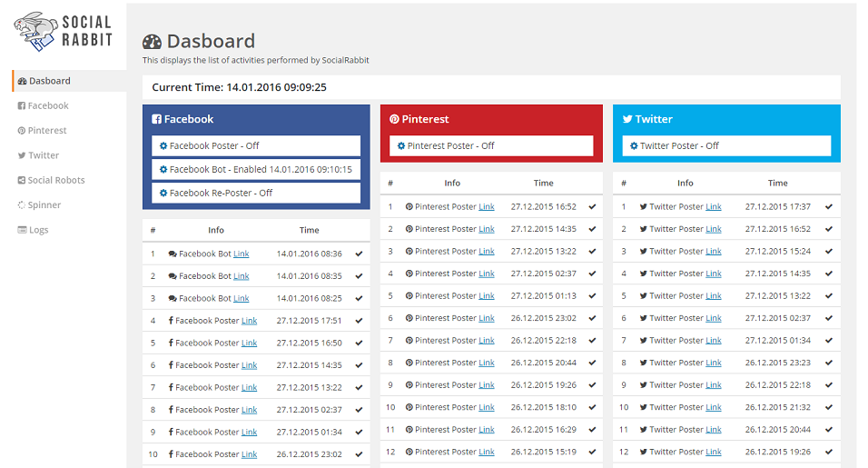Click the gear icon on Facebook Poster - Off
Screen dimensions: 868x468
[x=163, y=146]
